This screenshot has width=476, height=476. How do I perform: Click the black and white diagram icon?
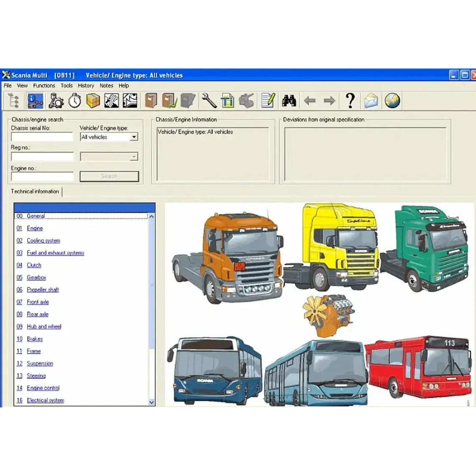click(x=130, y=101)
